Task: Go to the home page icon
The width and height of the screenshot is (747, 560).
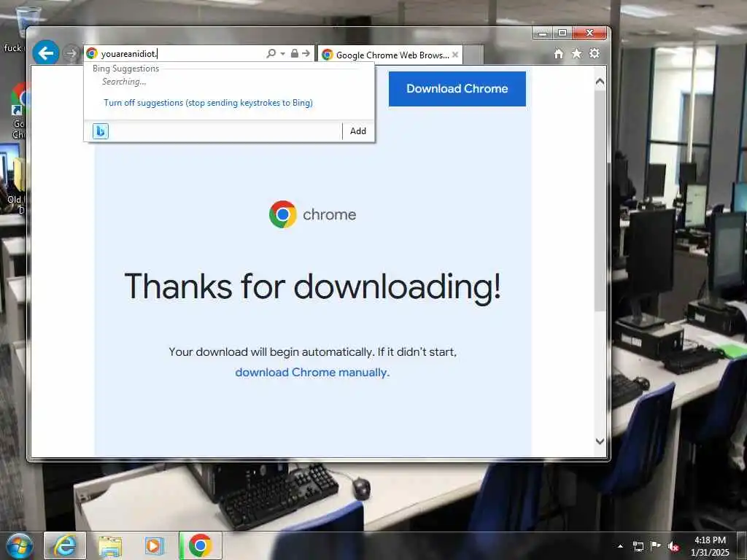Action: click(559, 53)
